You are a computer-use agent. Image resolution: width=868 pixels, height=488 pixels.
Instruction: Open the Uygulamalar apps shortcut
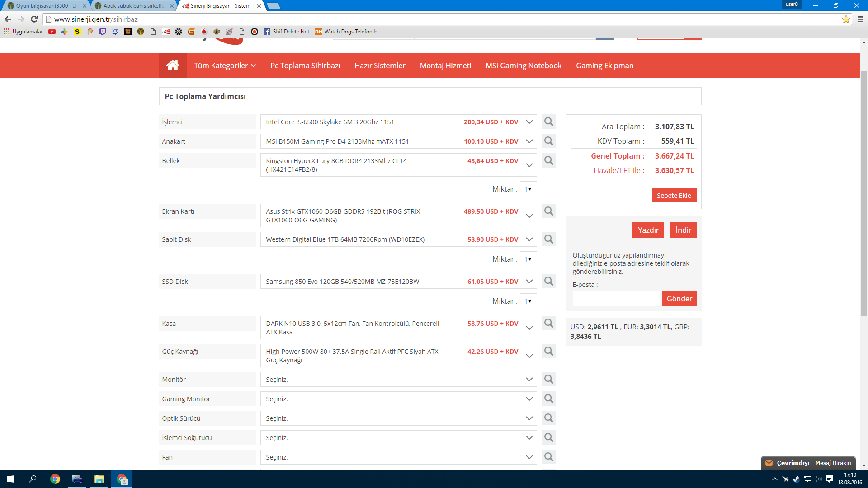pos(23,32)
